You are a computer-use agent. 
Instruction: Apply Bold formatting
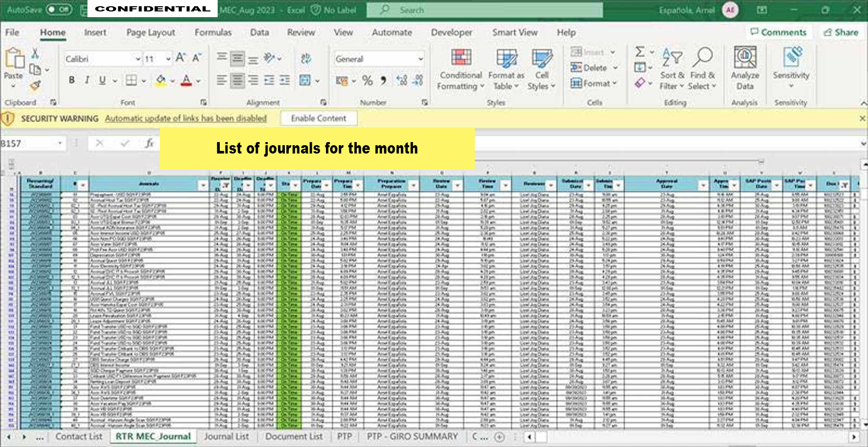tap(72, 80)
